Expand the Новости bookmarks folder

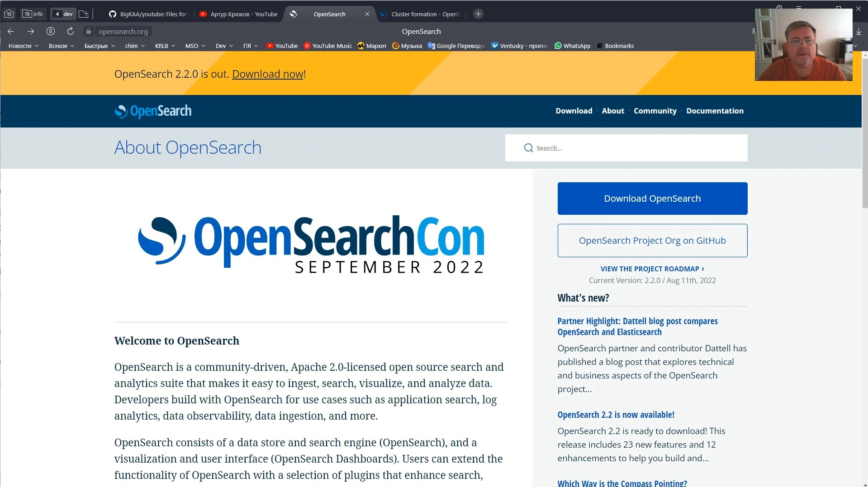24,46
